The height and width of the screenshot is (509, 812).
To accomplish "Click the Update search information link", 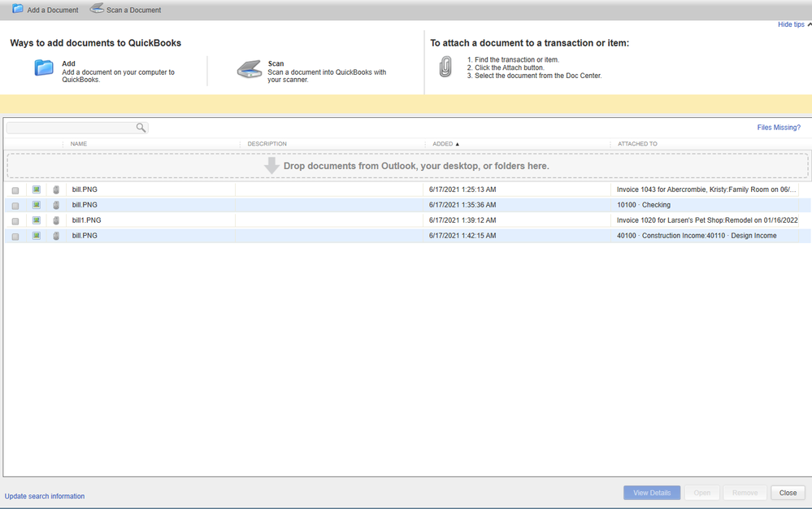I will point(45,496).
